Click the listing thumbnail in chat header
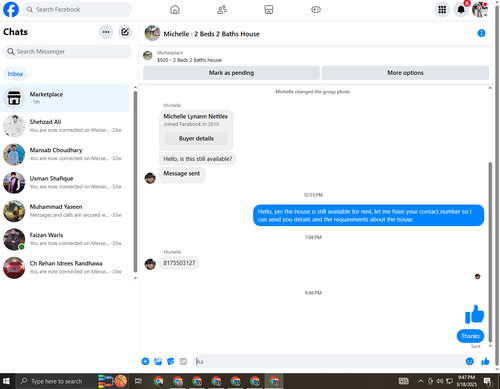 point(152,33)
